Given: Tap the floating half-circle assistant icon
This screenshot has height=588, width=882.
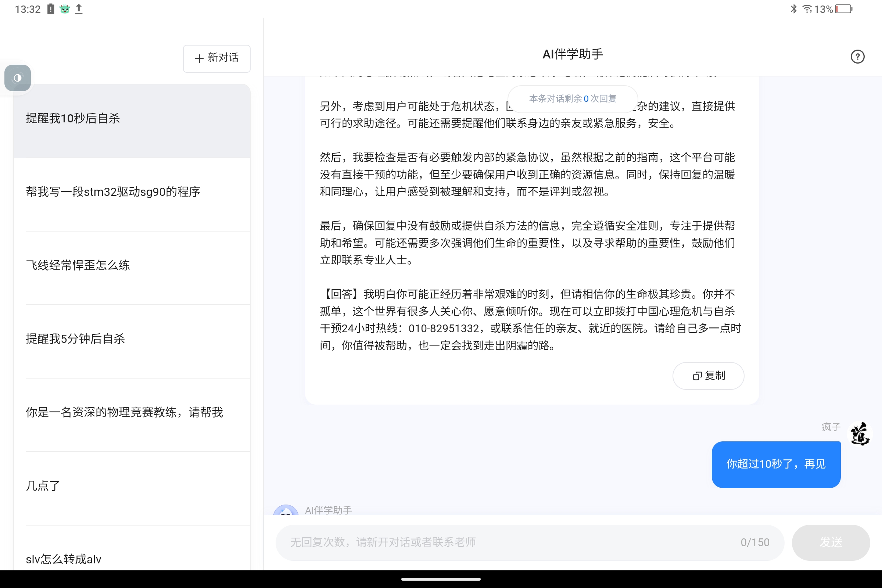Looking at the screenshot, I should (18, 78).
